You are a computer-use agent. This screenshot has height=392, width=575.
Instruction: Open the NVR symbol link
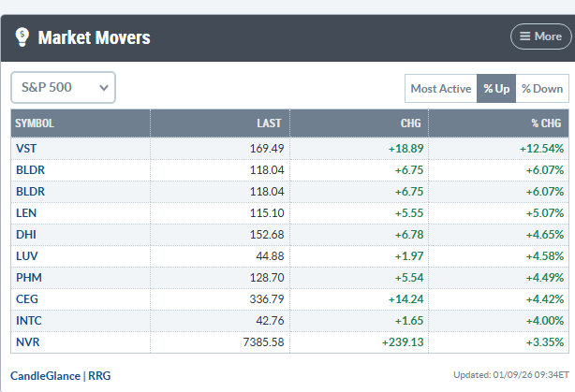(x=26, y=341)
